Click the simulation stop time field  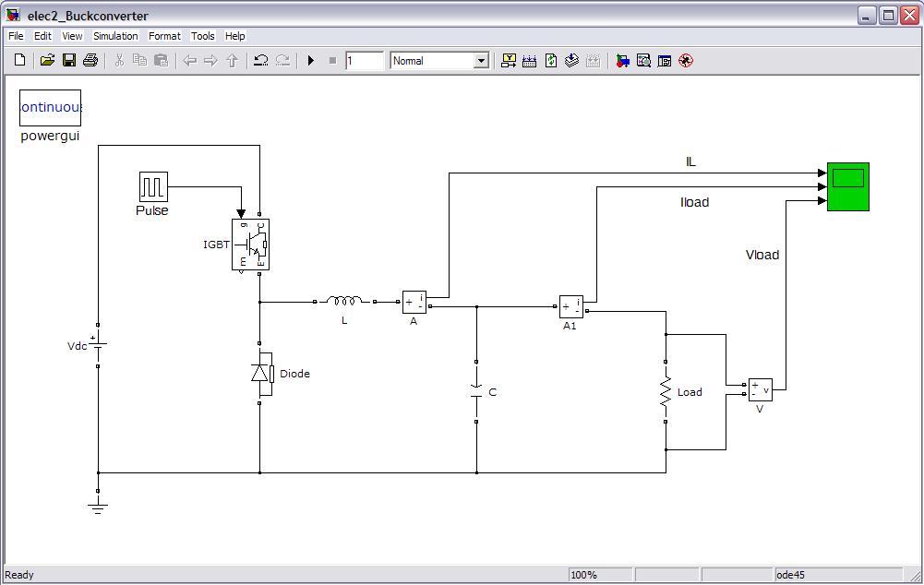[x=365, y=61]
